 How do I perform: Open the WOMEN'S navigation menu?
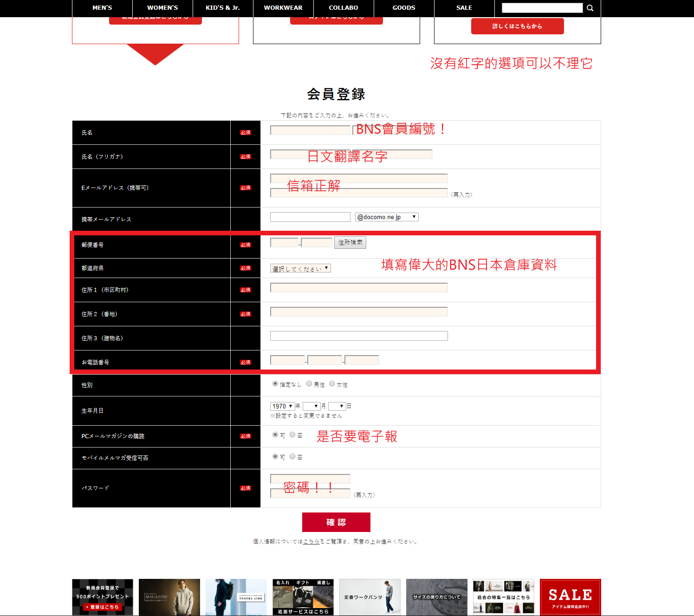(x=162, y=8)
